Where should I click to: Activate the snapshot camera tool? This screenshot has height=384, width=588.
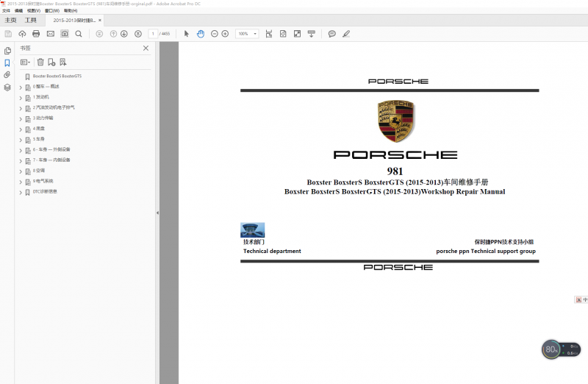[65, 34]
